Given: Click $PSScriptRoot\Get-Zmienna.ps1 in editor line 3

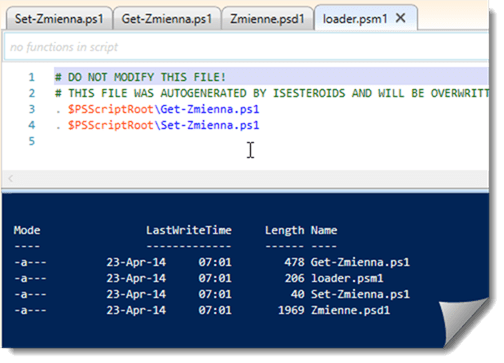Looking at the screenshot, I should coord(164,109).
